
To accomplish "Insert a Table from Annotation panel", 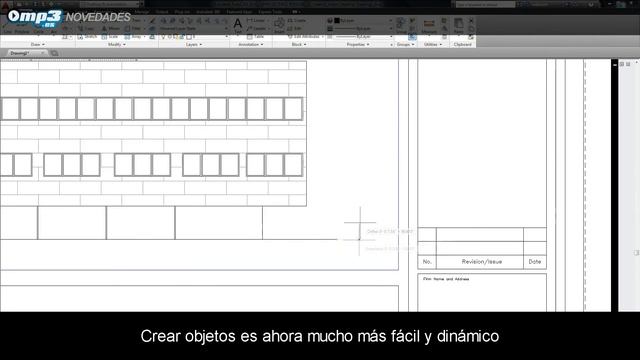I will 256,37.
